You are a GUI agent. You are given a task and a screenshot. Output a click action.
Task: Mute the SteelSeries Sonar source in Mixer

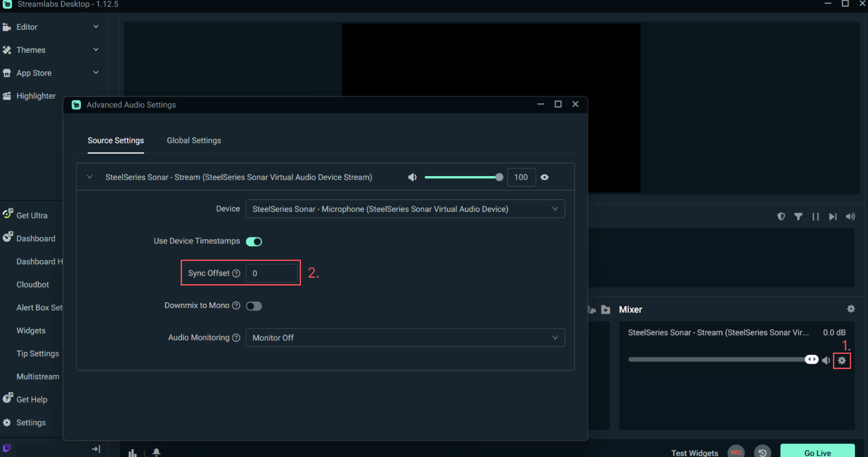tap(826, 360)
